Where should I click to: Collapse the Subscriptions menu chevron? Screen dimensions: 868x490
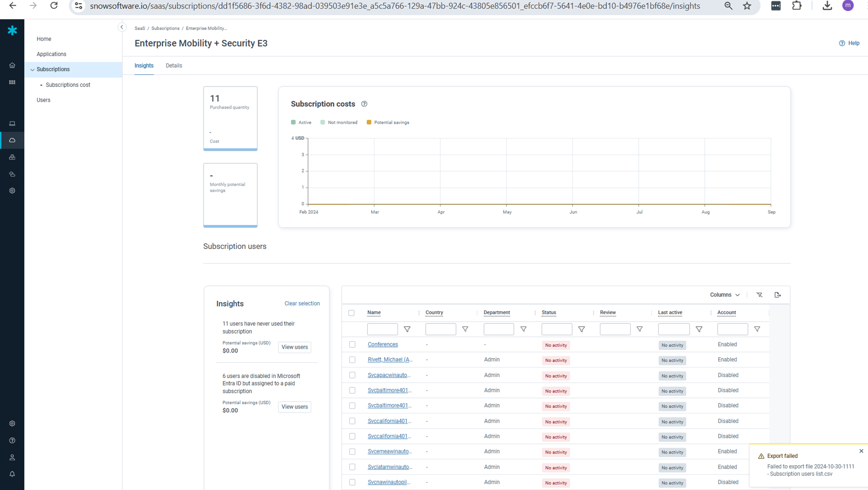[32, 69]
